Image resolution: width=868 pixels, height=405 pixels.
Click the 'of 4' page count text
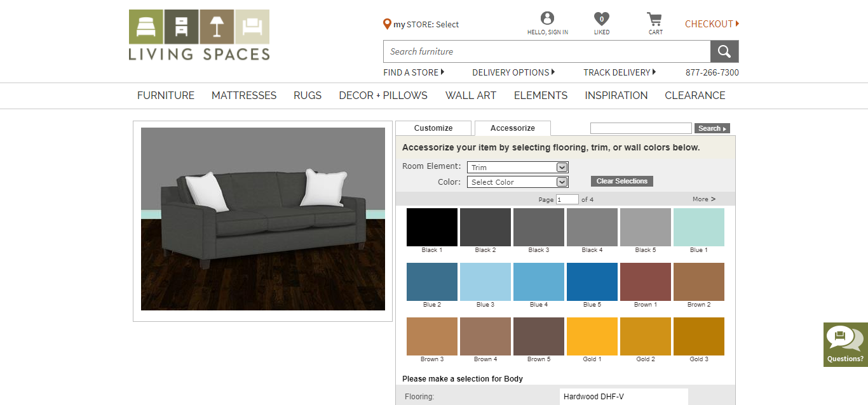(x=588, y=199)
